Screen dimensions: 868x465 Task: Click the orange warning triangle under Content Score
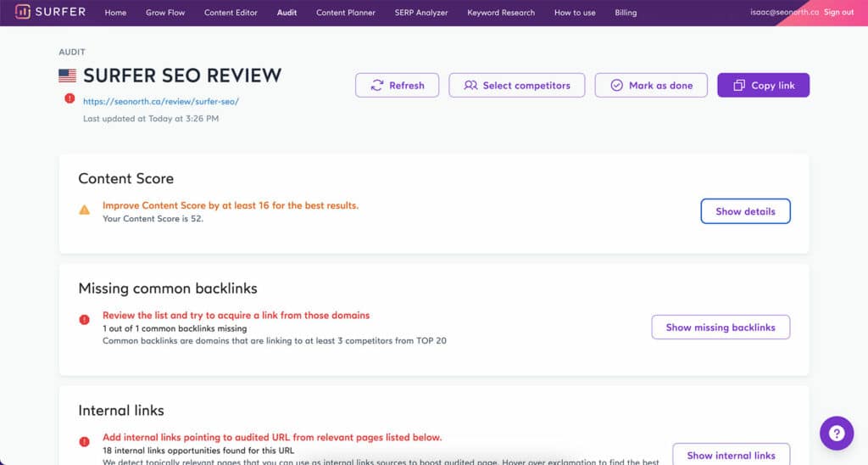pos(84,210)
